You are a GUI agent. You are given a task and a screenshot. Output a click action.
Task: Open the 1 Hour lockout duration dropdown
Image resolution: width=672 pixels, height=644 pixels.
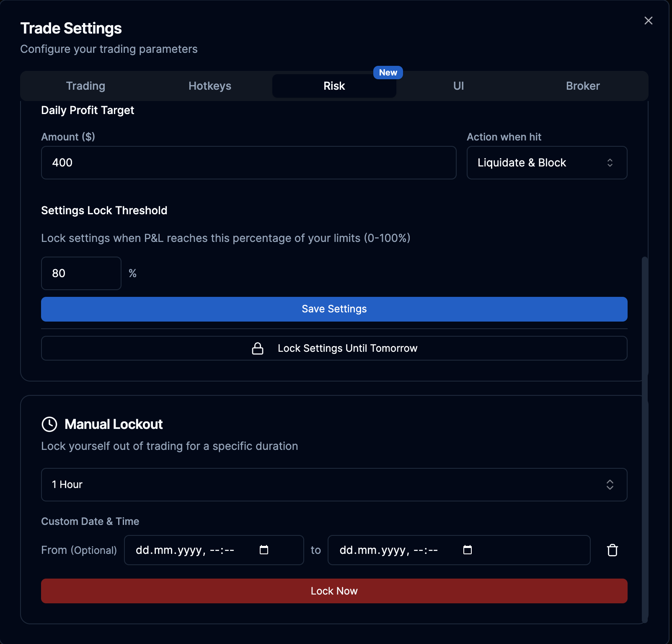pyautogui.click(x=333, y=485)
